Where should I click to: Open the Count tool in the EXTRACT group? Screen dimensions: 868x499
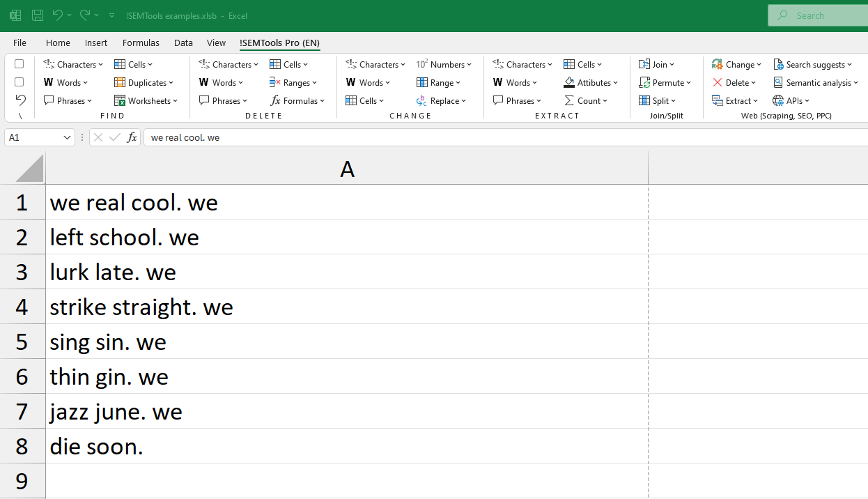click(x=587, y=100)
